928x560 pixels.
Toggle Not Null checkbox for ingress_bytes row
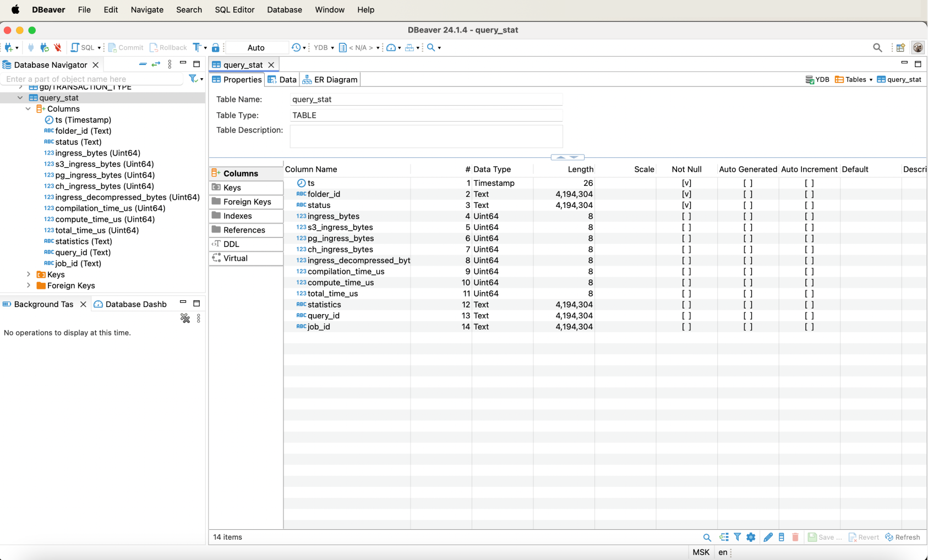click(686, 216)
